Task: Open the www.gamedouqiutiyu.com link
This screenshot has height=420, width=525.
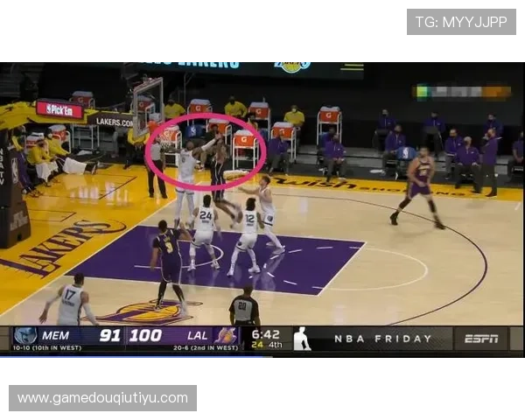Action: pos(103,398)
